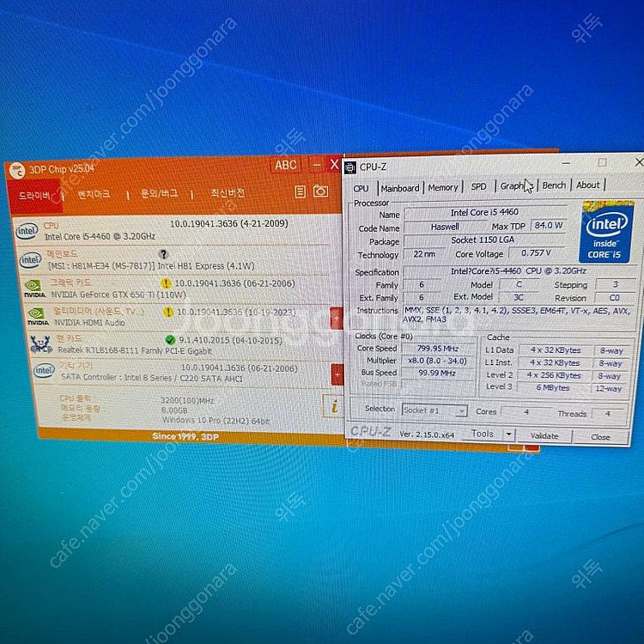The width and height of the screenshot is (644, 644).
Task: Click the 랜 카드 driver link
Action: tap(70, 338)
